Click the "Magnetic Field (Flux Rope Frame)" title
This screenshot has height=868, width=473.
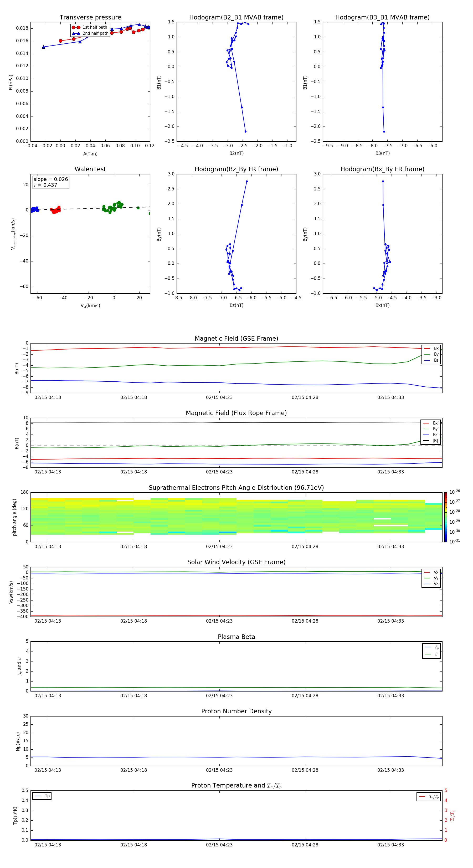[x=236, y=413]
